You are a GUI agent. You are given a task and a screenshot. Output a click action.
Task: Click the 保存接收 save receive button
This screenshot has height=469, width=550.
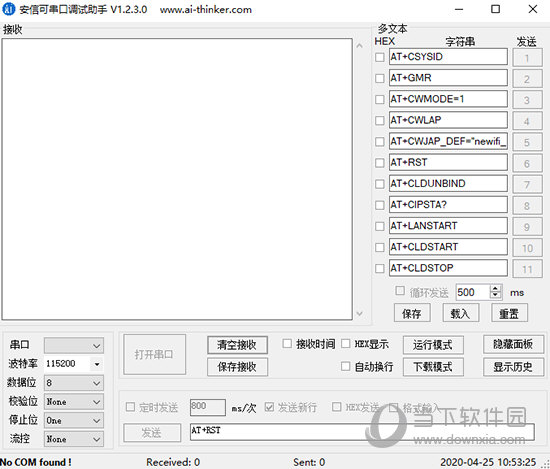point(237,367)
